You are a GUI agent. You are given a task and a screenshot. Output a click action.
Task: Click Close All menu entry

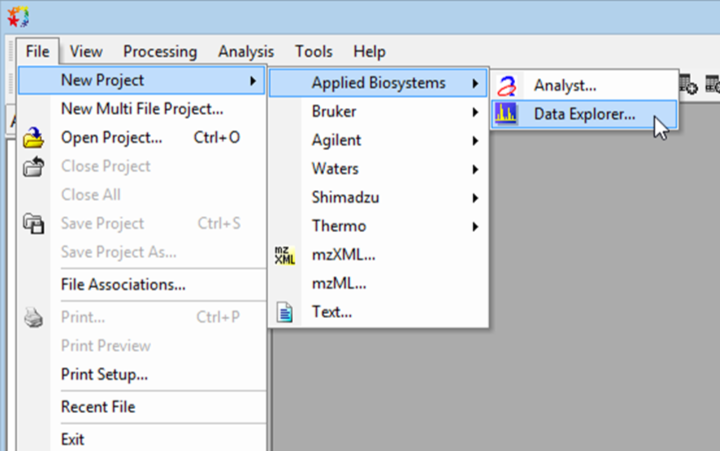[x=141, y=195]
